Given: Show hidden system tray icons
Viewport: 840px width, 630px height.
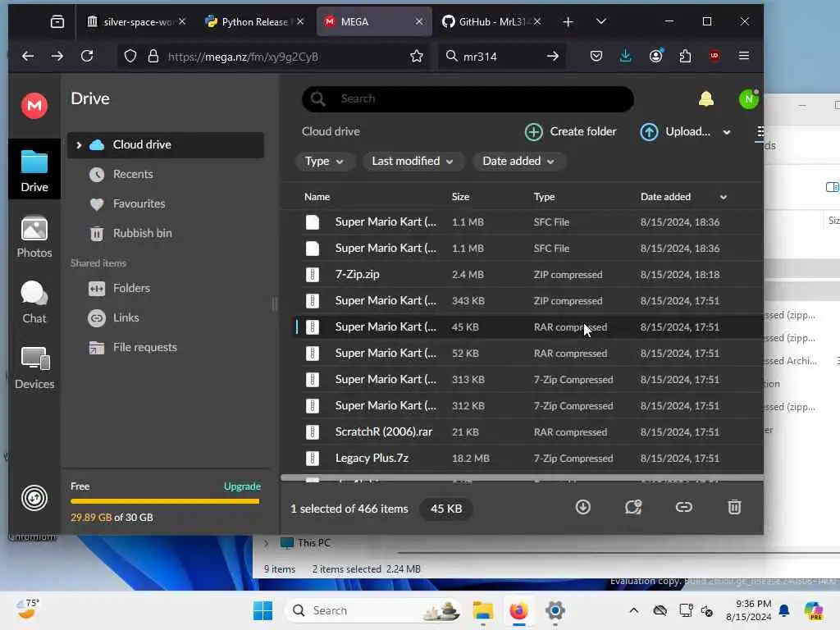Looking at the screenshot, I should (634, 610).
